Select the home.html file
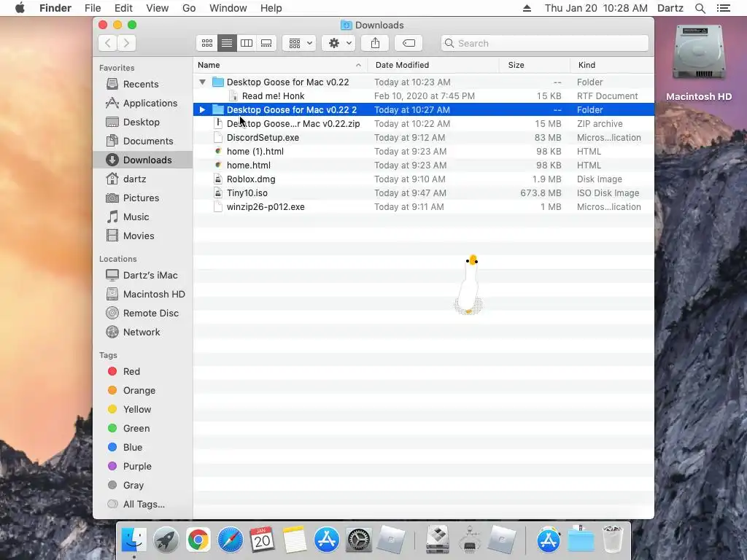 click(424, 165)
